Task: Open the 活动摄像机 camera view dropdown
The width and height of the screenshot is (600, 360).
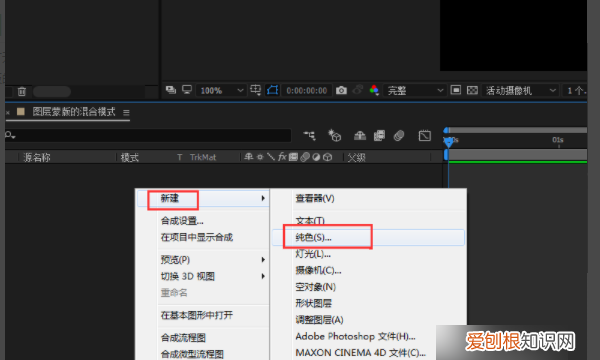Action: tap(520, 91)
